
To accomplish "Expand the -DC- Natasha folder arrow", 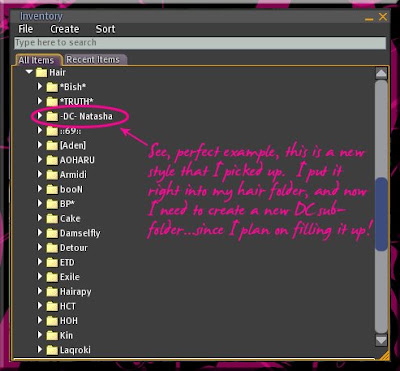I will tap(40, 116).
